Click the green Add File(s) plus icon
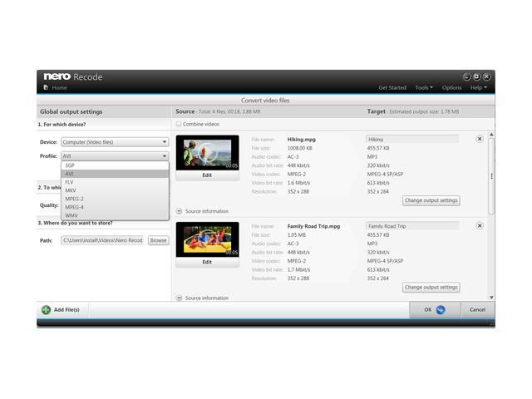This screenshot has width=532, height=399. 46,310
